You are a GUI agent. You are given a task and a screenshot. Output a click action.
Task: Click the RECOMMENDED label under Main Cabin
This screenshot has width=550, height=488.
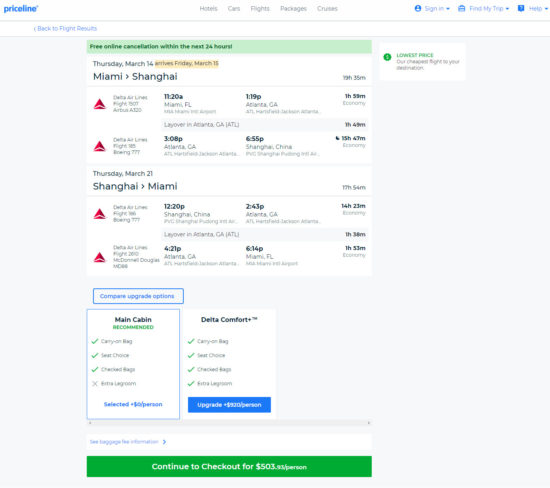pyautogui.click(x=133, y=327)
